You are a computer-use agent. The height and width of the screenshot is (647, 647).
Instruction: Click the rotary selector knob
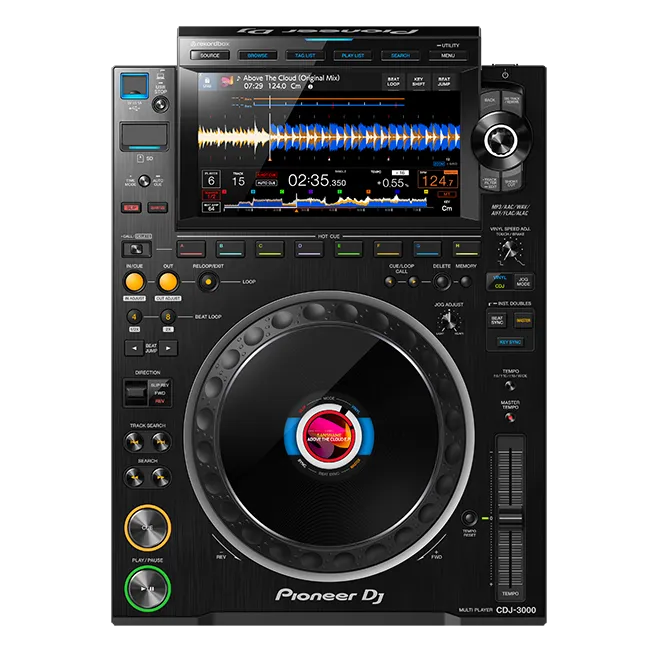[x=501, y=140]
